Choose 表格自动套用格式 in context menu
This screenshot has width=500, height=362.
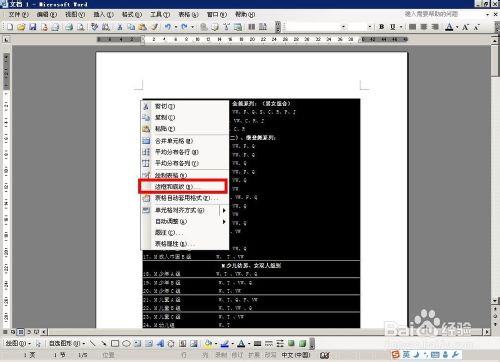tap(185, 198)
